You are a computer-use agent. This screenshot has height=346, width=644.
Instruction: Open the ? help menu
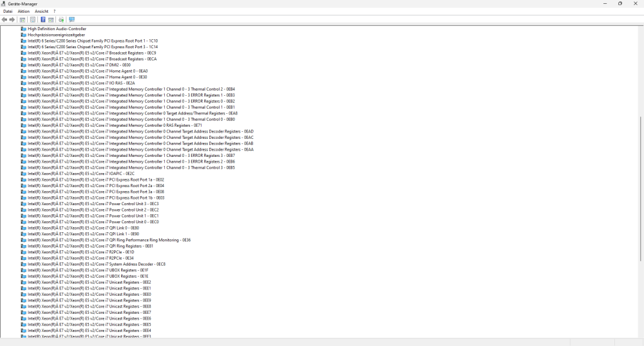(54, 12)
